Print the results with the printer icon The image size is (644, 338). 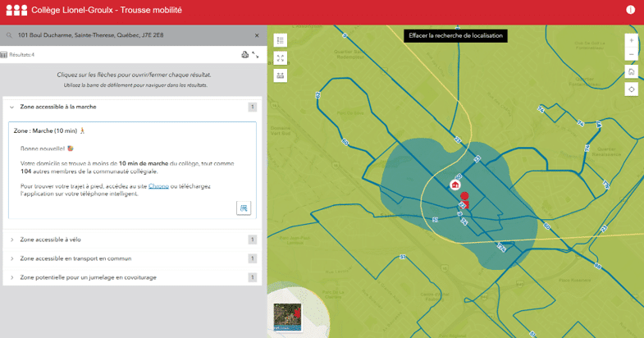(x=244, y=55)
